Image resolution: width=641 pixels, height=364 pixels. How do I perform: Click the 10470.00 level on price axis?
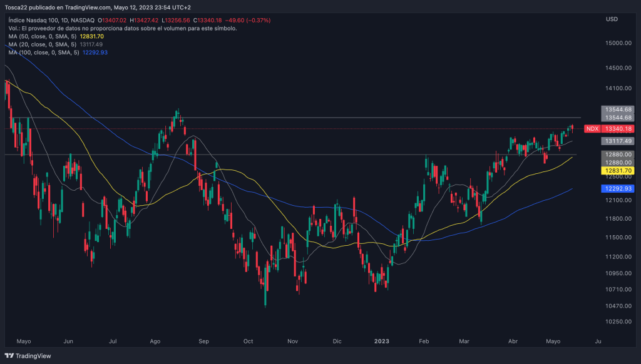coord(617,305)
